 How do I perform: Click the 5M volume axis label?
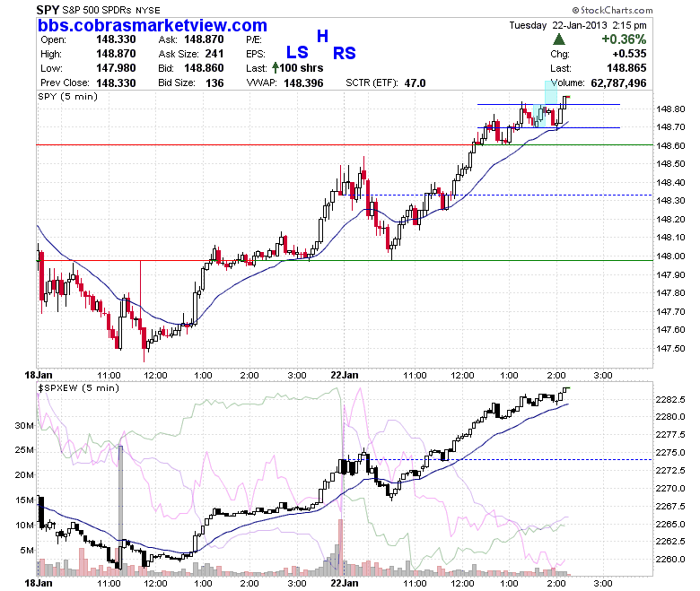tap(27, 551)
